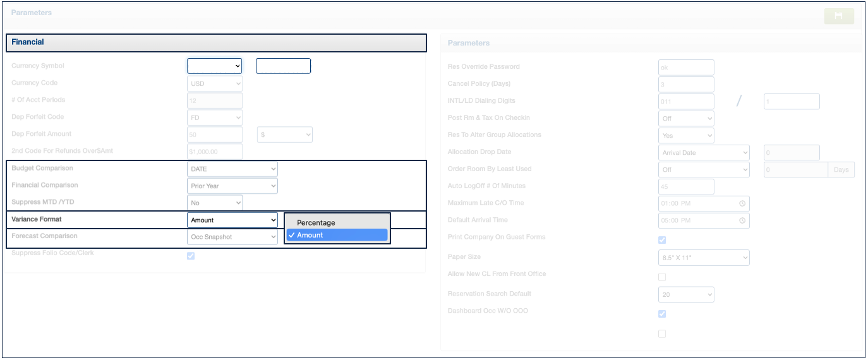Viewport: 868px width, 360px height.
Task: Open the Currency Symbol dropdown
Action: (x=214, y=66)
